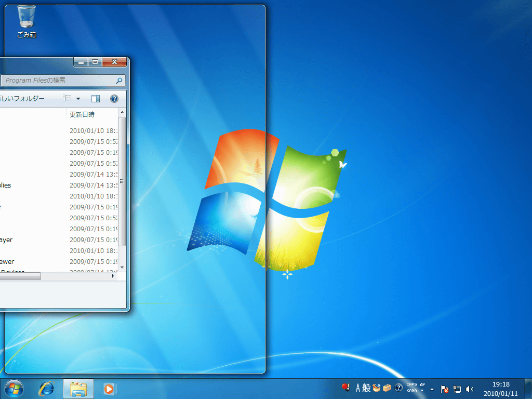Open Explorer help via question mark icon
This screenshot has width=532, height=399.
(x=114, y=98)
